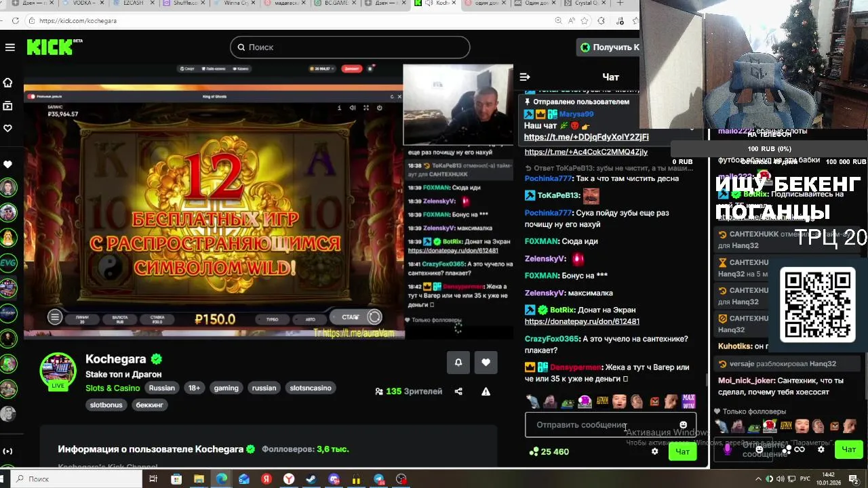Image resolution: width=868 pixels, height=488 pixels.
Task: Click the notification bell for Kochegara
Action: tap(458, 363)
